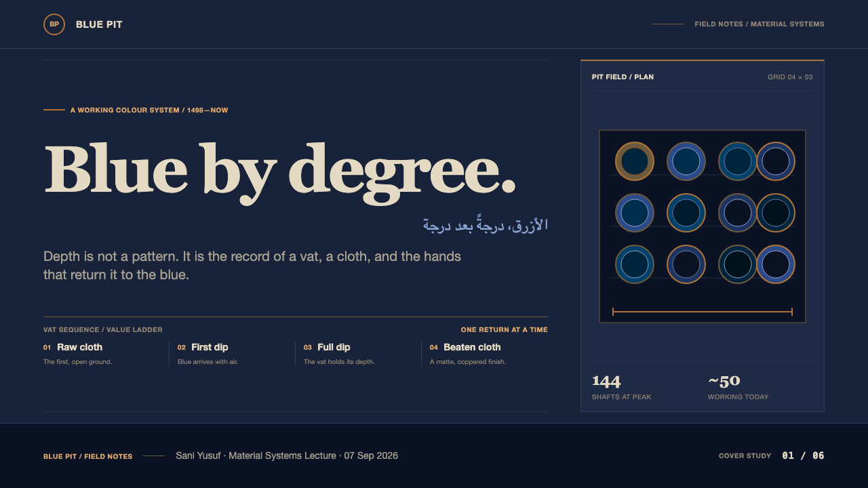This screenshot has width=868, height=488.
Task: Click the Arabic subtitle text
Action: pos(486,225)
